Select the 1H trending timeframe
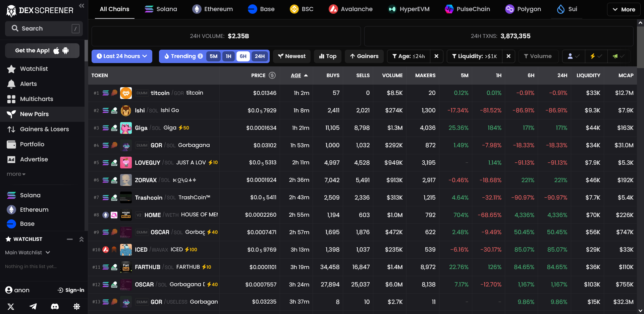 click(x=228, y=56)
